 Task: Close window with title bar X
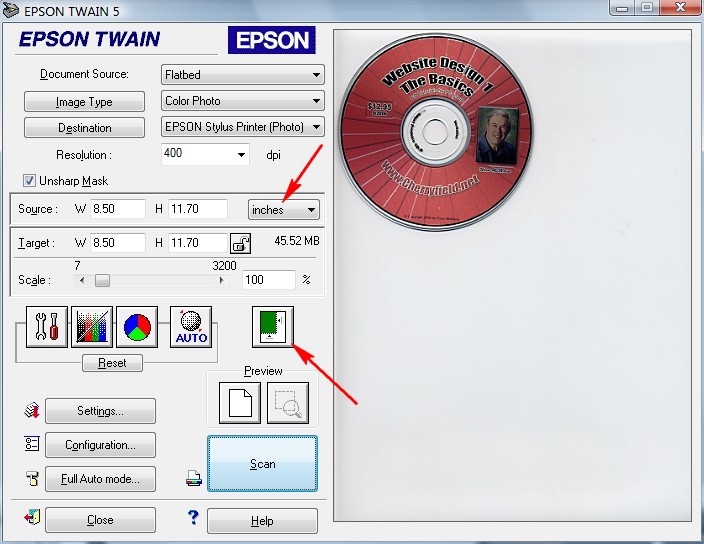pos(680,8)
